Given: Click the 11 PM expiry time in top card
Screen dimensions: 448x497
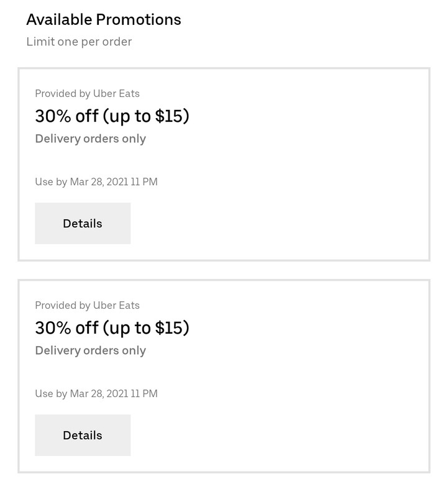Looking at the screenshot, I should pyautogui.click(x=144, y=182).
